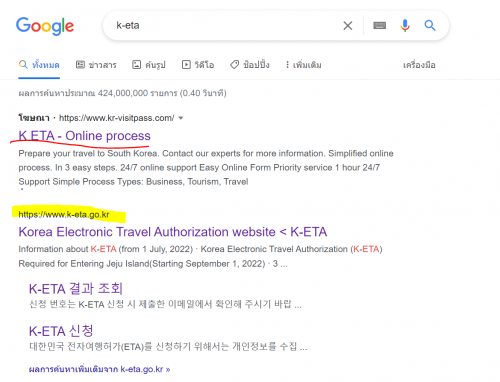500x382 pixels.
Task: Open the K-ETA 결과 조회 sitelink
Action: tap(76, 288)
